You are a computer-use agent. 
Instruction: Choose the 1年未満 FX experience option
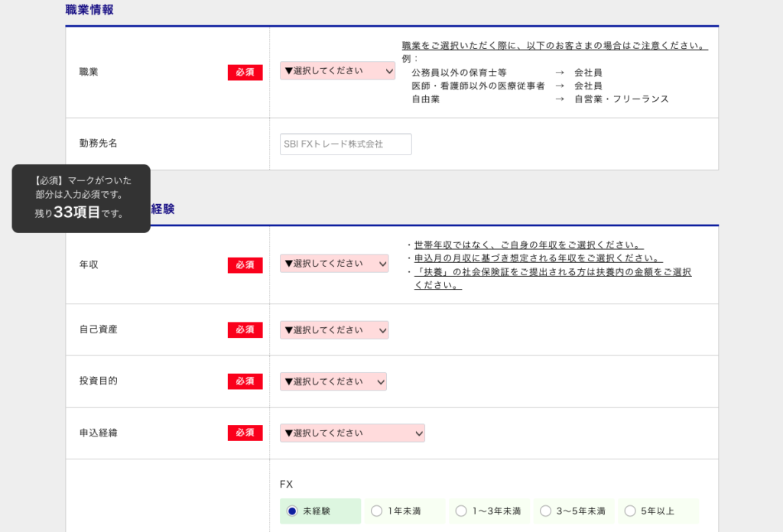[x=376, y=511]
